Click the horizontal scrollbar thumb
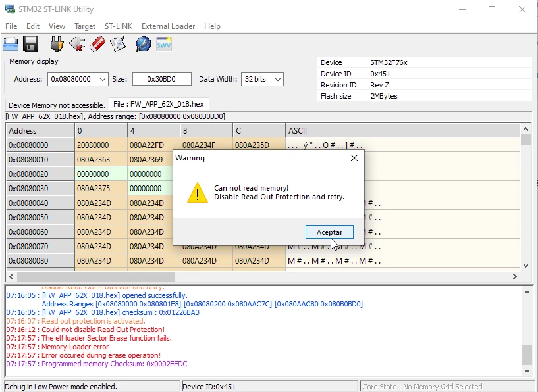Viewport: 538px width, 392px height. 95,276
